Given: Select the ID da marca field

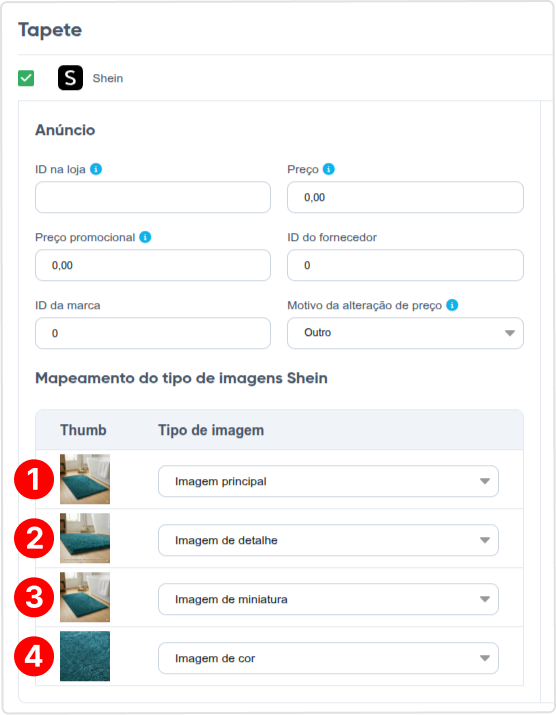Looking at the screenshot, I should click(153, 333).
